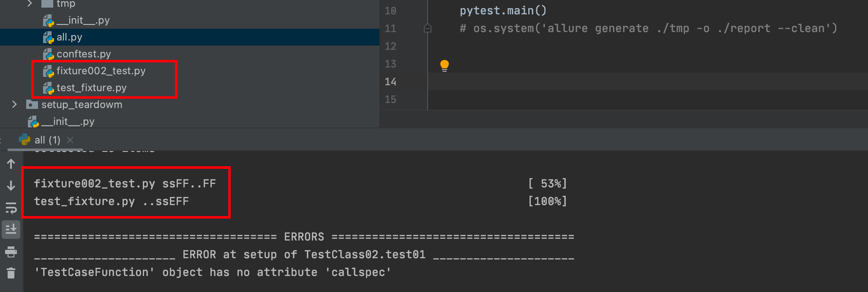The width and height of the screenshot is (868, 292).
Task: Select test_fixture.py in the project tree
Action: [x=91, y=88]
